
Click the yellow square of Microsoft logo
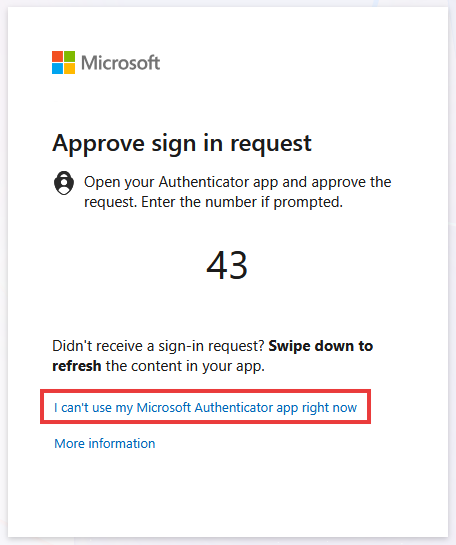pos(69,68)
